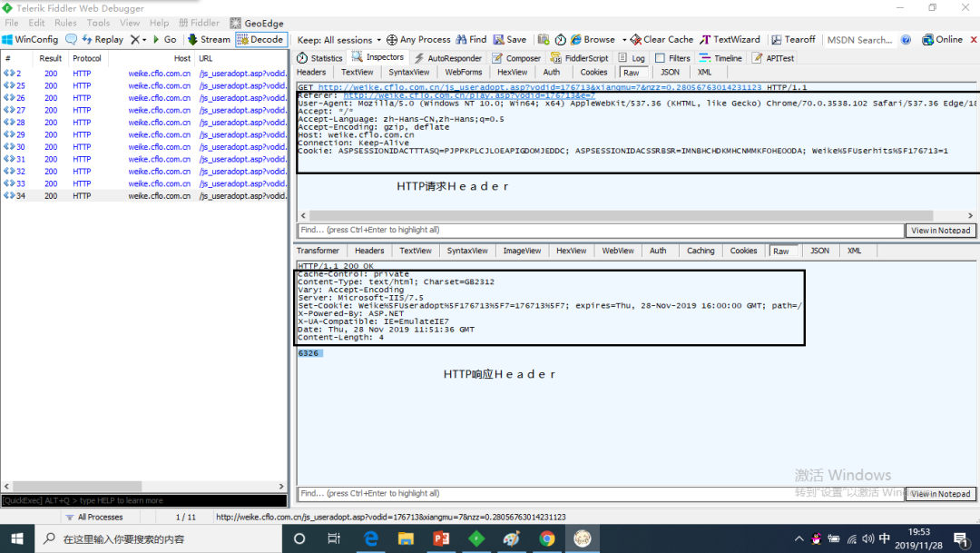This screenshot has height=553, width=980.
Task: Open the Rules menu
Action: (x=65, y=23)
